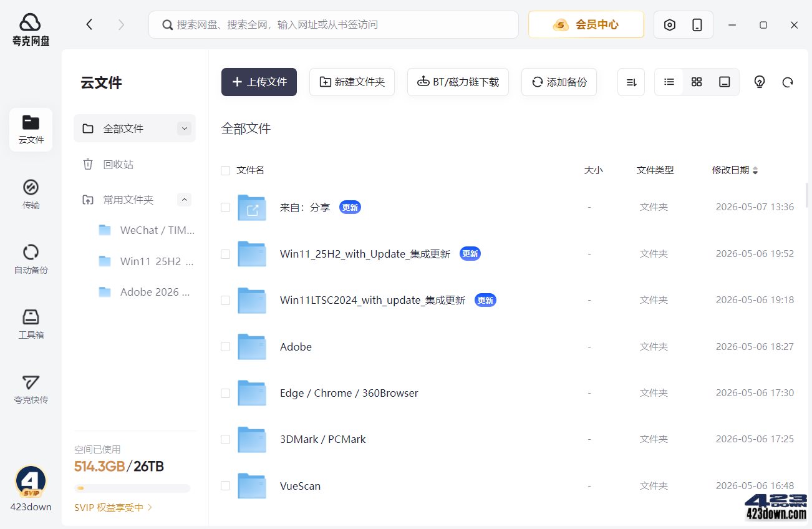812x529 pixels.
Task: Click the 新建文件夹 button
Action: click(352, 82)
